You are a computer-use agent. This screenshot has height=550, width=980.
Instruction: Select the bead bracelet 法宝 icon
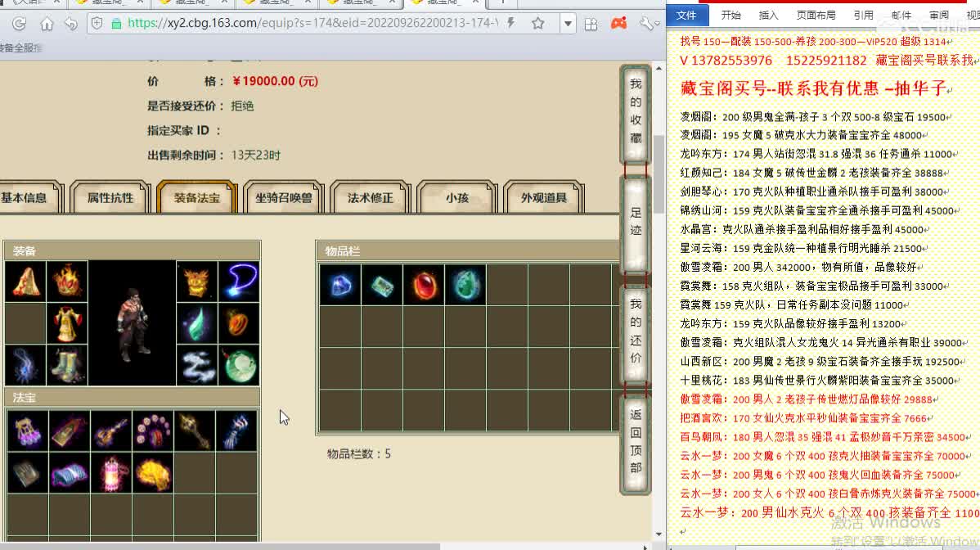[x=153, y=431]
